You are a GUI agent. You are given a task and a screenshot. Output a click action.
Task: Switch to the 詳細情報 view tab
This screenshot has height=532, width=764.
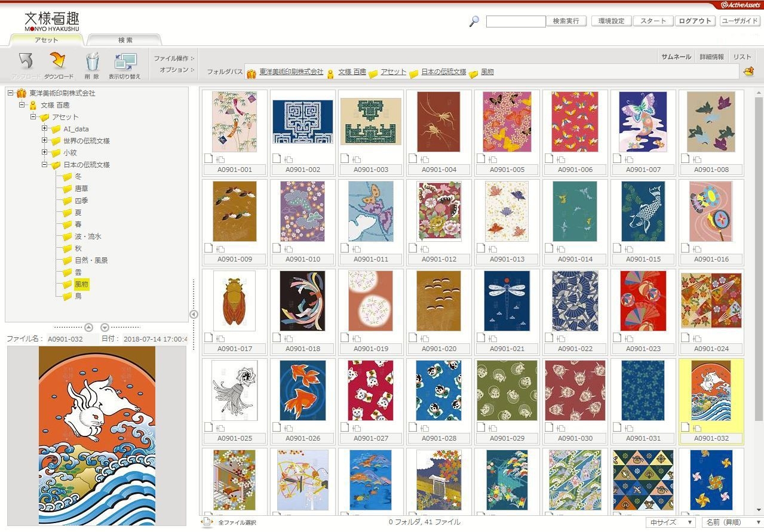(x=711, y=57)
